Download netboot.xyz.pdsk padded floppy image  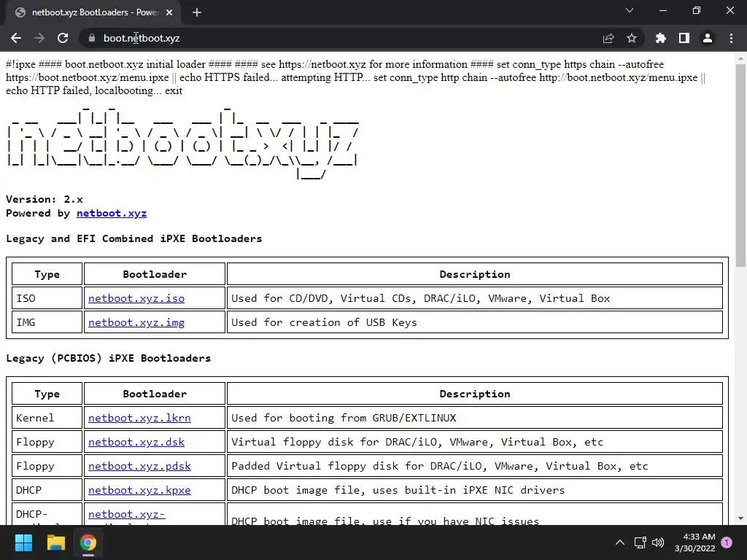click(139, 466)
